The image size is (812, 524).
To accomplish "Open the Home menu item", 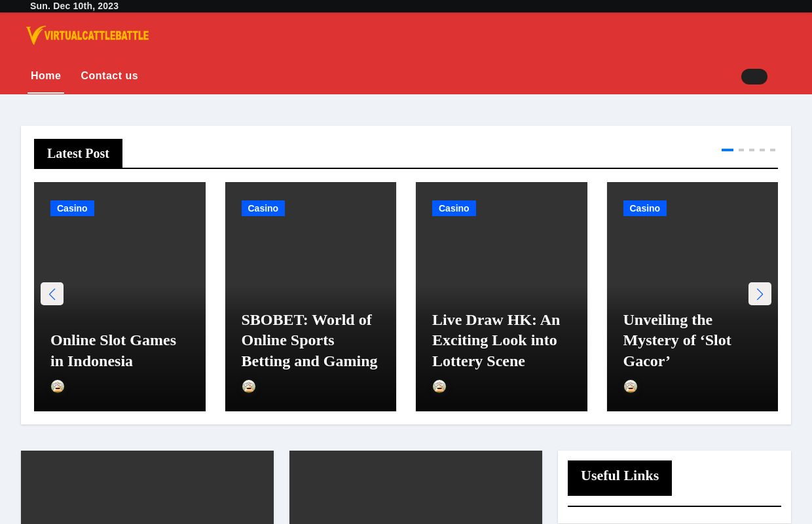I will (x=46, y=76).
